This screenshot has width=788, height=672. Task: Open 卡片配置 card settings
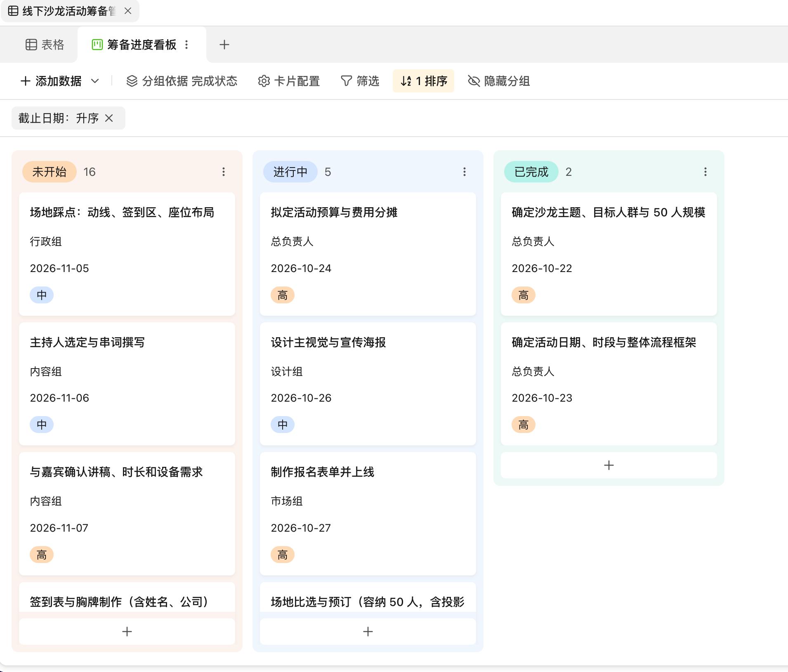(289, 81)
